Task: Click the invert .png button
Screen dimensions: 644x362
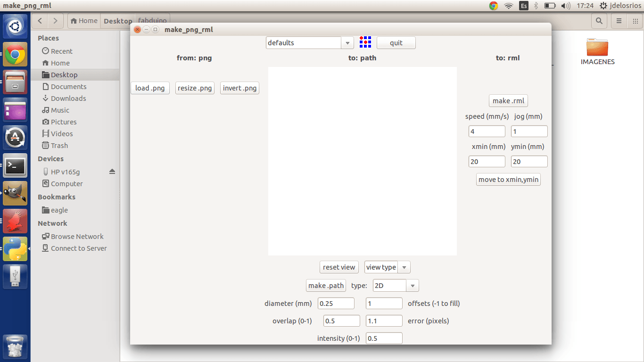Action: 239,88
